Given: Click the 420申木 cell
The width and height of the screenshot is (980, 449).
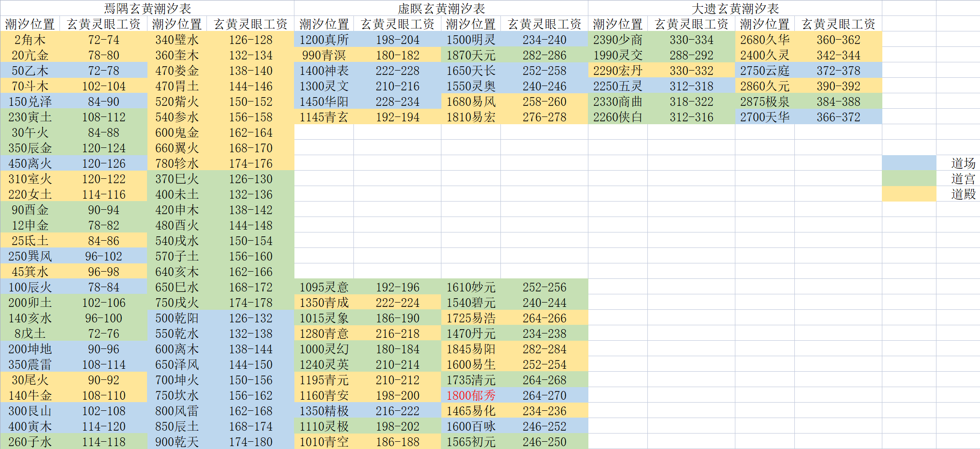Looking at the screenshot, I should (177, 209).
